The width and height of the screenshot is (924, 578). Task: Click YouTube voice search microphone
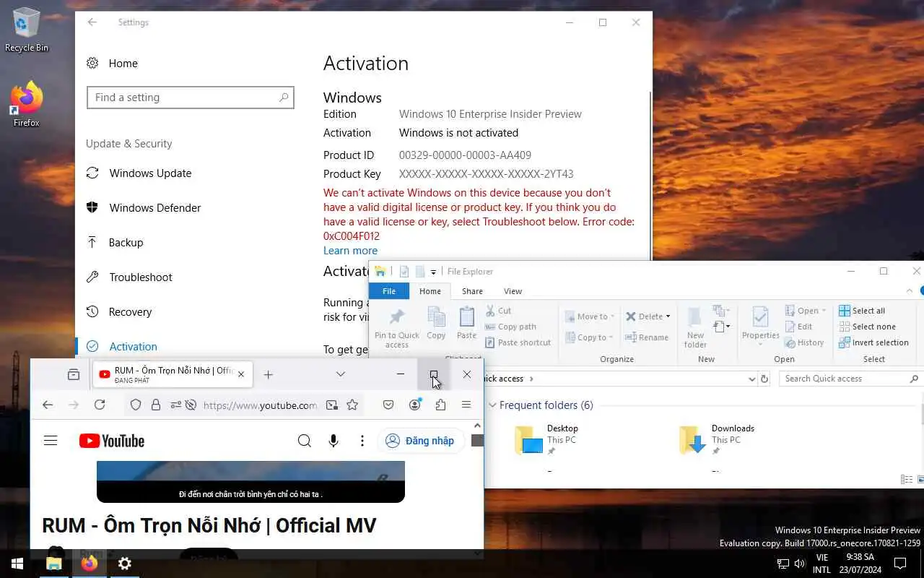point(334,441)
